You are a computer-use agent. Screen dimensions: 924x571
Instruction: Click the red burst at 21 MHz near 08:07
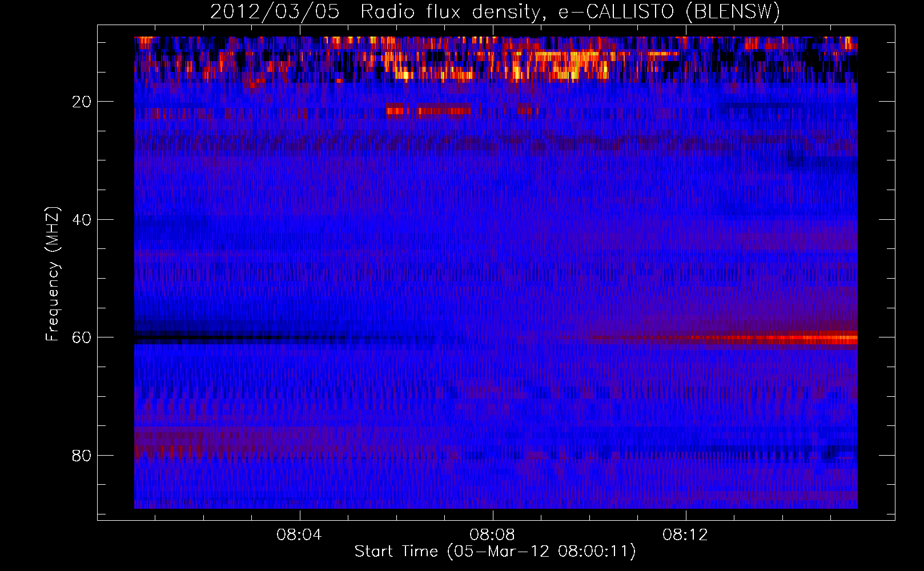coord(444,110)
